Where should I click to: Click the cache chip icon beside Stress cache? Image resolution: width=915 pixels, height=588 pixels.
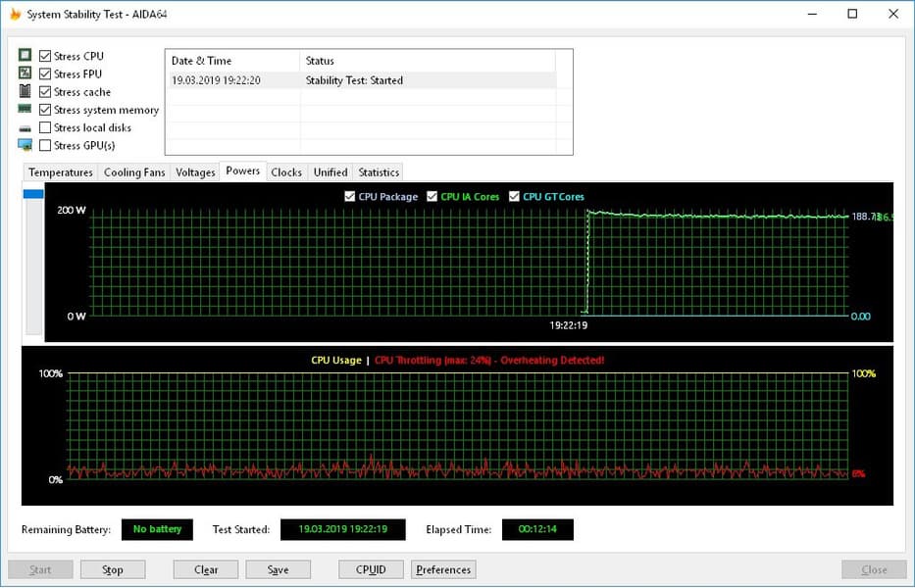click(x=25, y=91)
